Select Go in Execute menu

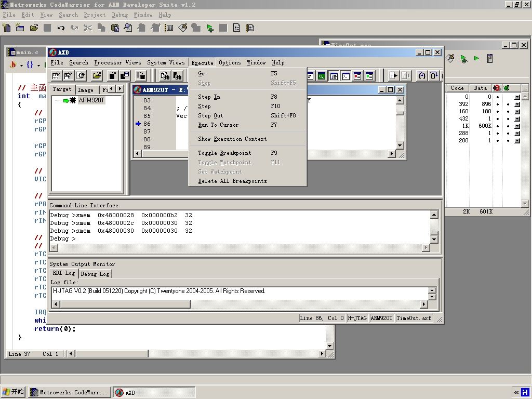click(x=248, y=74)
